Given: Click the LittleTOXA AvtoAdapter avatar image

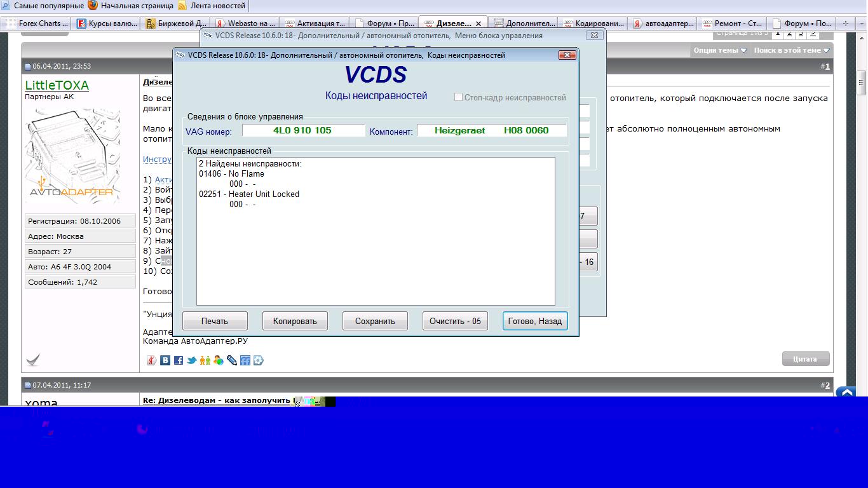Looking at the screenshot, I should coord(72,156).
